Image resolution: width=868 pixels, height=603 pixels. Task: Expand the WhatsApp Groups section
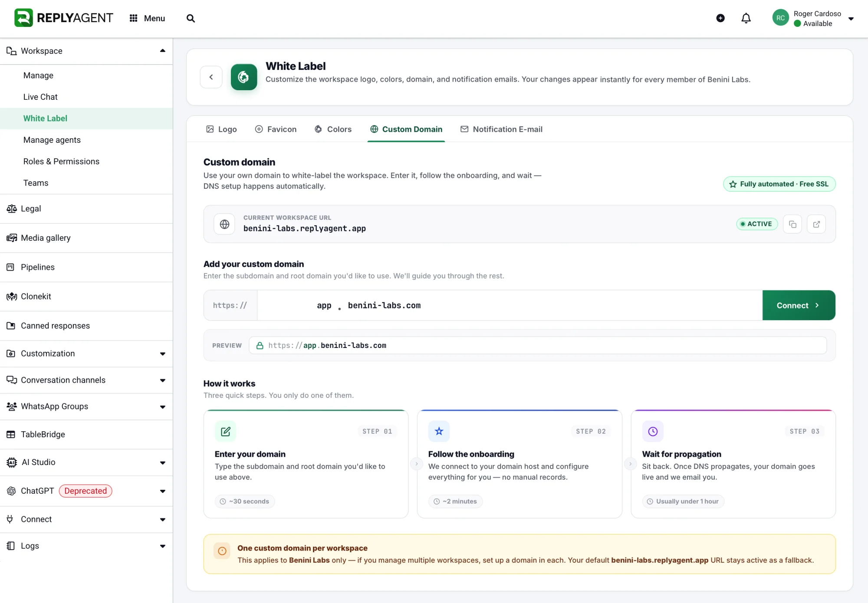[162, 407]
